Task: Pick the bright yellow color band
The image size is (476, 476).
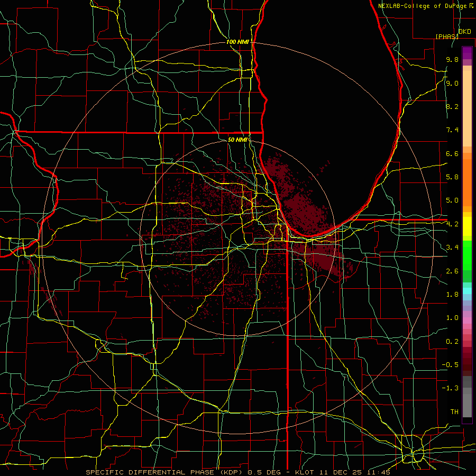Action: coord(467,226)
